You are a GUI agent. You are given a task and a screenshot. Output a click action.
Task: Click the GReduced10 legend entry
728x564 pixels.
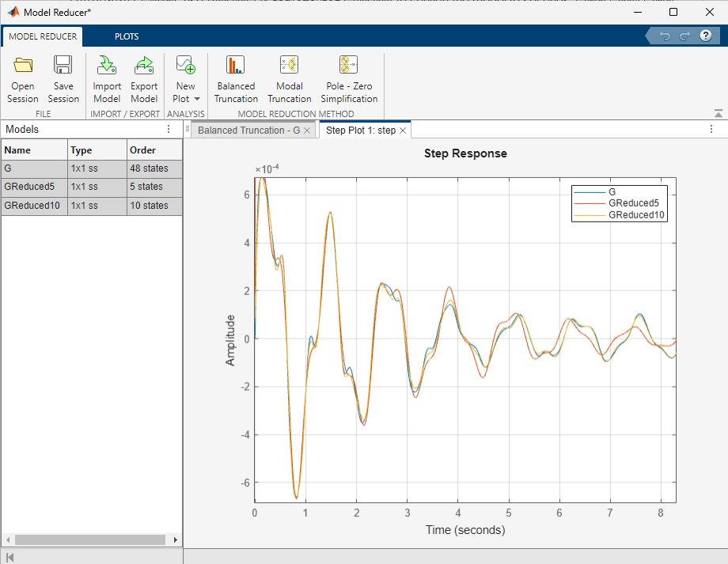(x=637, y=214)
